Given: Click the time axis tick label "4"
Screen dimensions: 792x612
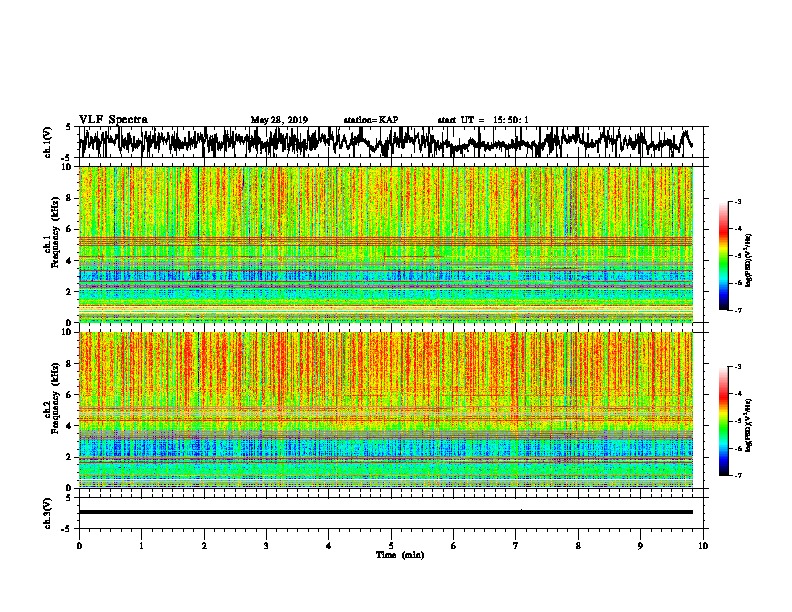Looking at the screenshot, I should point(329,546).
